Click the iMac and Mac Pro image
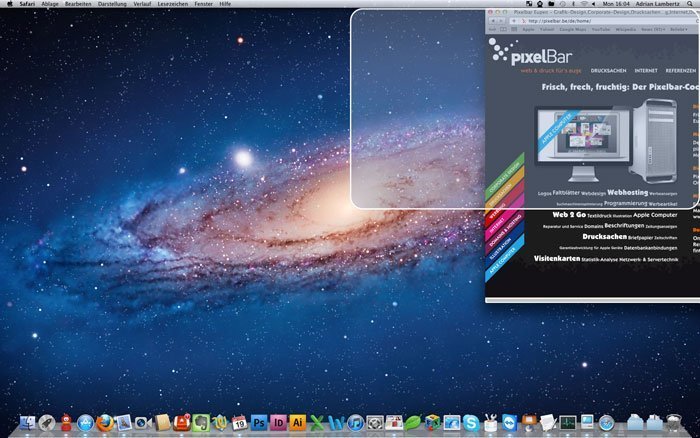Image resolution: width=700 pixels, height=438 pixels. [x=606, y=141]
